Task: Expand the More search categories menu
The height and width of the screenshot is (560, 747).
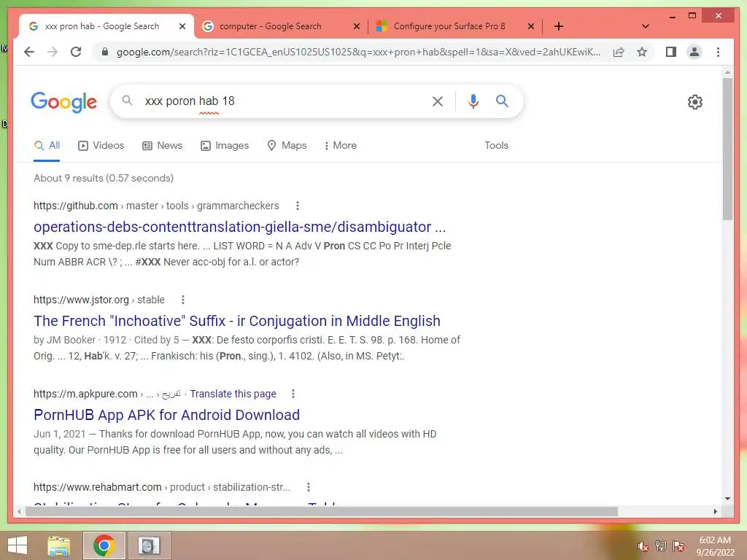Action: pos(340,145)
